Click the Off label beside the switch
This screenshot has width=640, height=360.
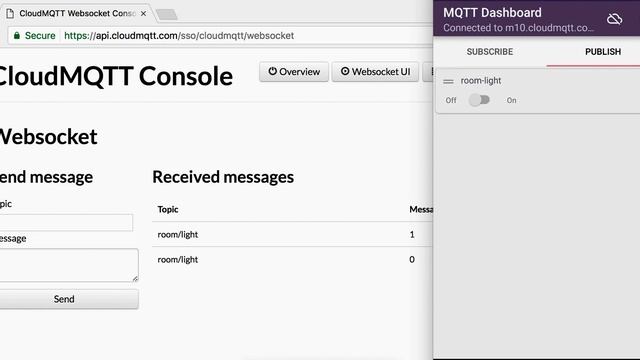point(451,100)
